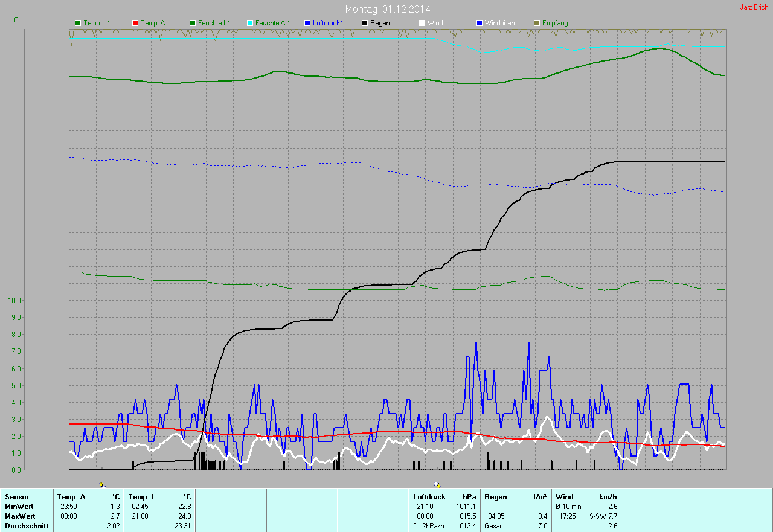This screenshot has height=532, width=773.
Task: Click the dark green Temp. I. legend swatch
Action: tap(78, 23)
